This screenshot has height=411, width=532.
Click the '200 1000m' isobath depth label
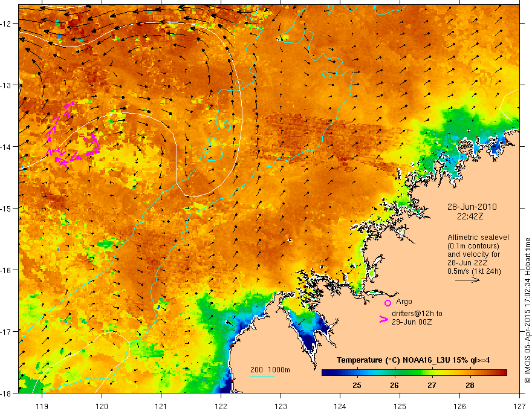[270, 370]
